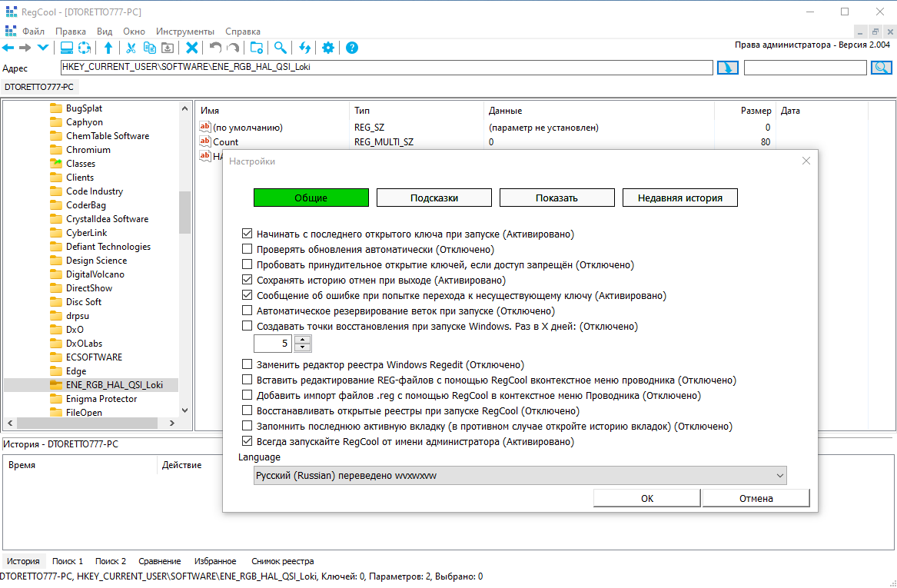
Task: Toggle replace Windows Regedit checkbox
Action: point(248,364)
